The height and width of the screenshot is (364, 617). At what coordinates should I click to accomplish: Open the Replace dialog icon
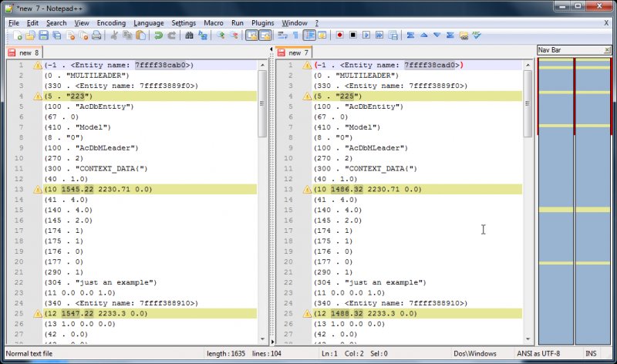click(x=203, y=35)
